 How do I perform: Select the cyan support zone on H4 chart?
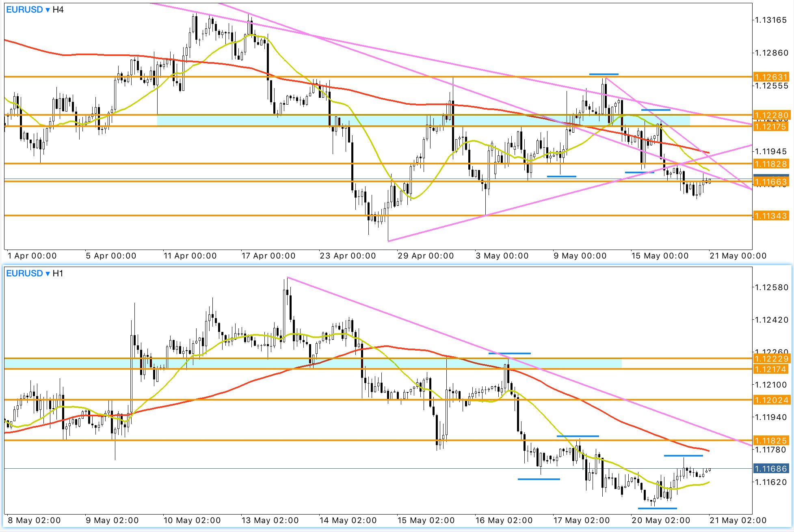423,121
